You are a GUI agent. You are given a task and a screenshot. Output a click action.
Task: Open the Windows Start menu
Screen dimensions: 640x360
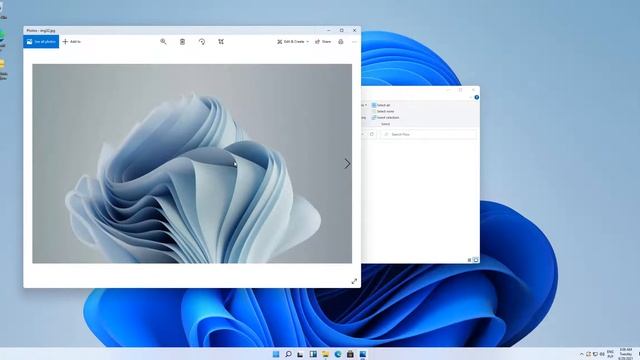tap(276, 354)
